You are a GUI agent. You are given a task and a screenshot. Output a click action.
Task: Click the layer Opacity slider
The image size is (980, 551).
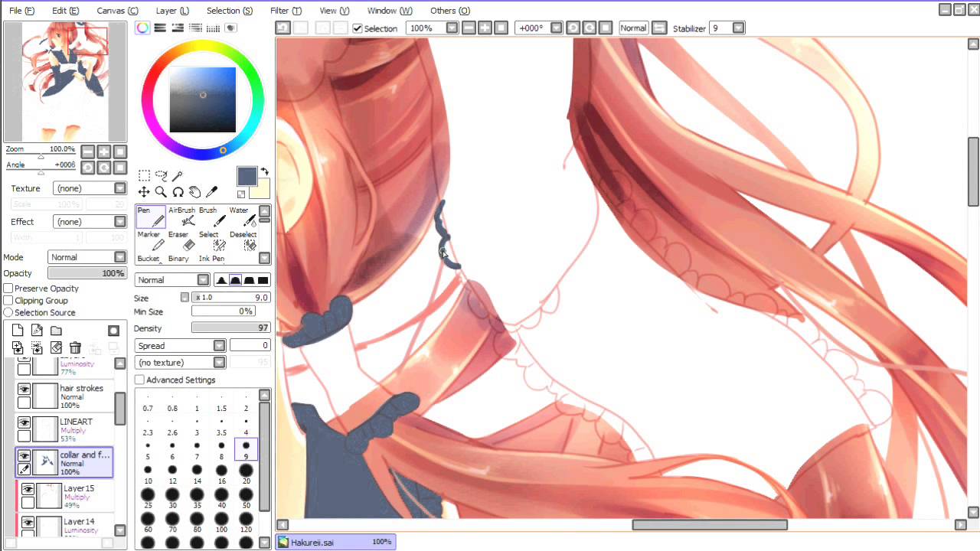pos(87,273)
